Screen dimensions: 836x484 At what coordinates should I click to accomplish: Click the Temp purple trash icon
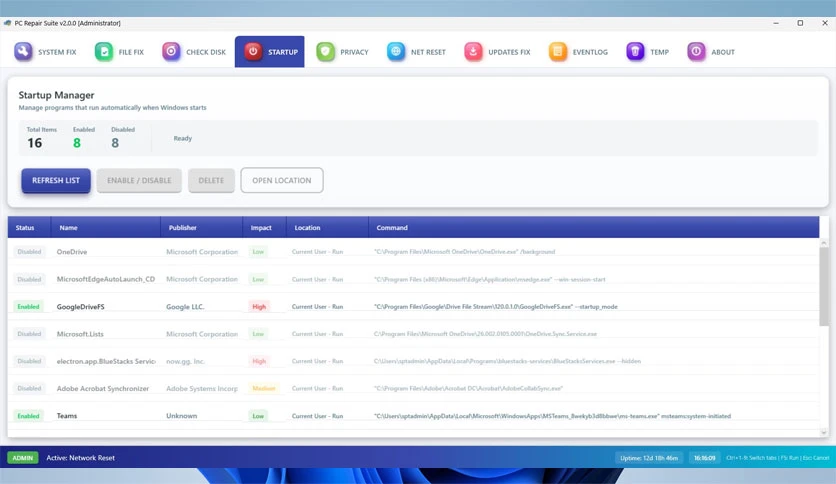(635, 52)
